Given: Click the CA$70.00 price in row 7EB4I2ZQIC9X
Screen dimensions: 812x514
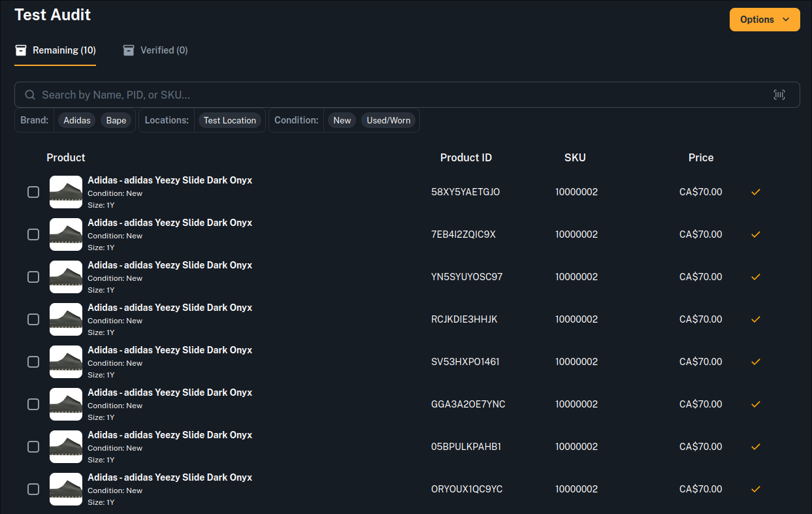Looking at the screenshot, I should coord(701,234).
